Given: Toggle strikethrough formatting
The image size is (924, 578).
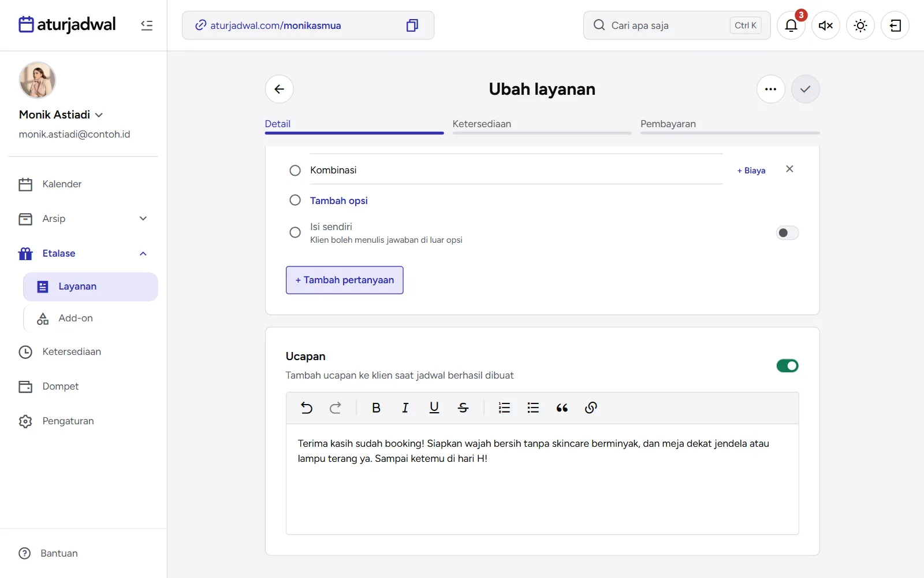Looking at the screenshot, I should [463, 408].
